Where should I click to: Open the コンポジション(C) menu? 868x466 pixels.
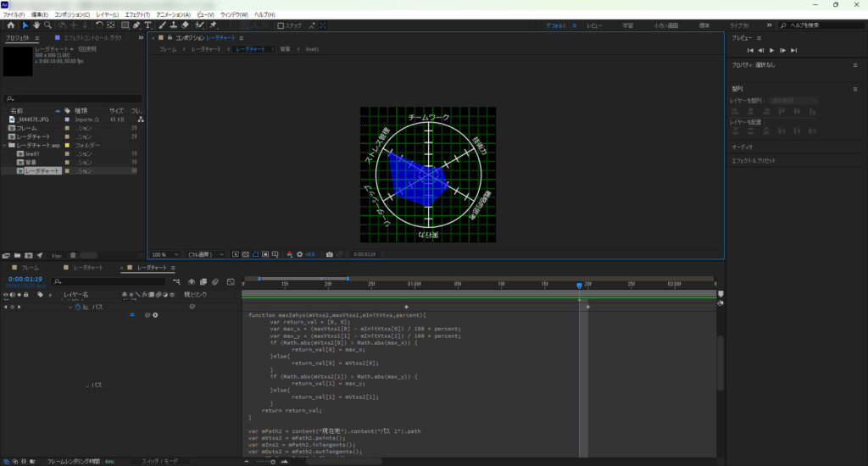(x=72, y=15)
